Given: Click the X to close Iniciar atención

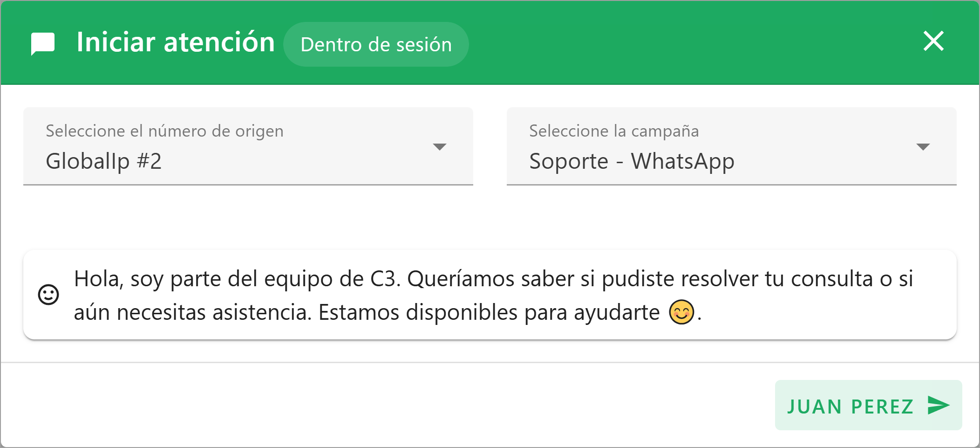Looking at the screenshot, I should 934,42.
